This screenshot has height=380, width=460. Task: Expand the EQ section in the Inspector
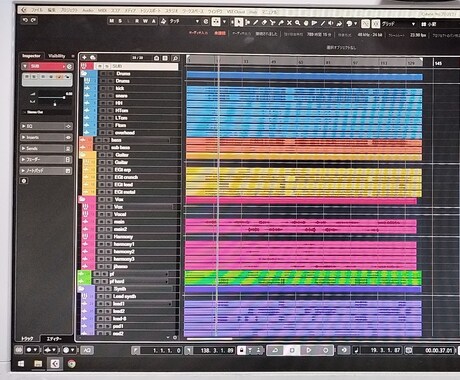click(x=47, y=126)
